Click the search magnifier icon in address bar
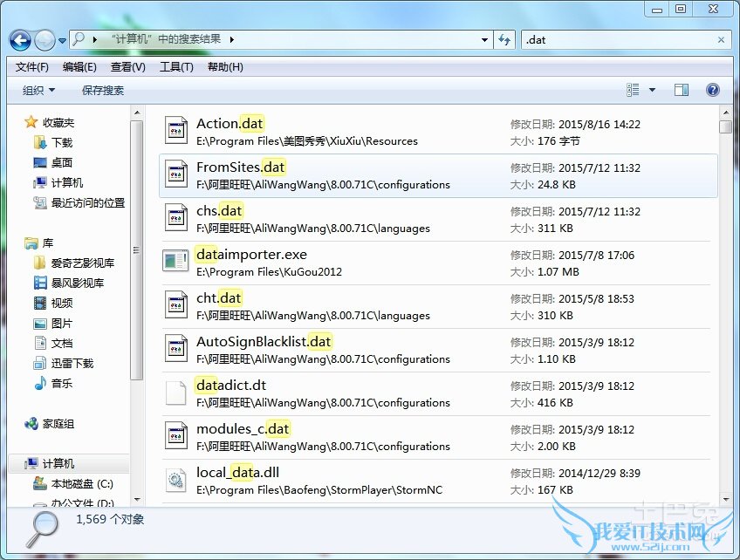740x560 pixels. [79, 39]
